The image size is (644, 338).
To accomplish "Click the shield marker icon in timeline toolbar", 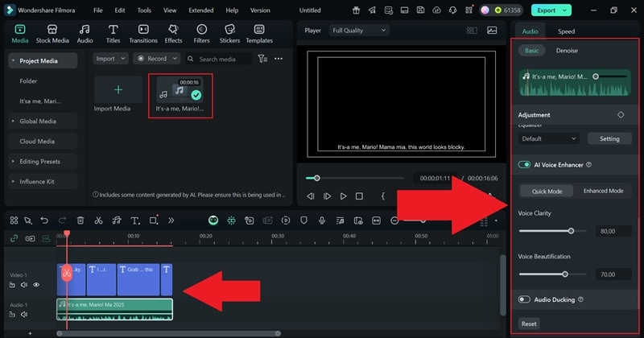I will [304, 221].
